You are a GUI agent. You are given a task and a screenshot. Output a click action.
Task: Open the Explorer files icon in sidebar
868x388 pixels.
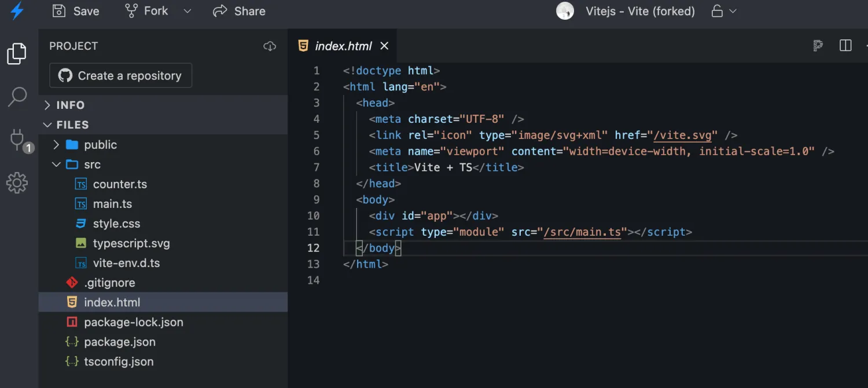tap(17, 54)
